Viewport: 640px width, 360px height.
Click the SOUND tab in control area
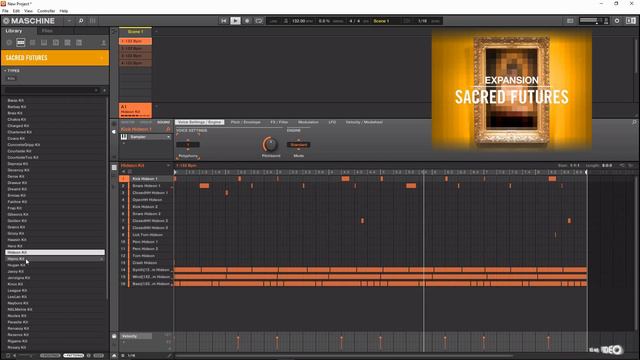163,122
